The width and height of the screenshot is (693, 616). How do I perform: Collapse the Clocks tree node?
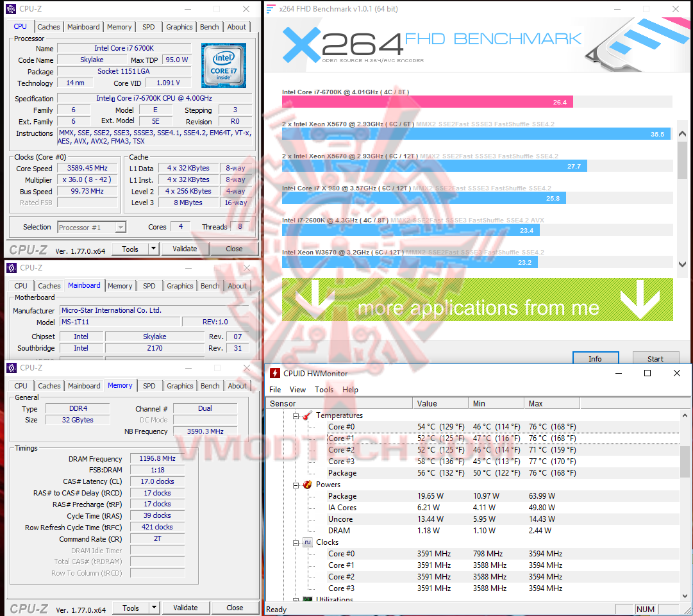pos(296,543)
